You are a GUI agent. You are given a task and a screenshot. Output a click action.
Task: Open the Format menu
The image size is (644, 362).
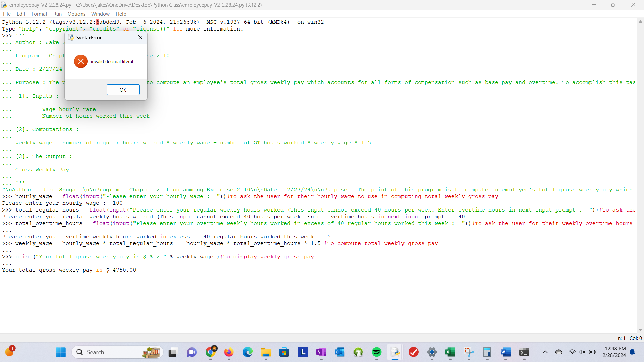(39, 14)
